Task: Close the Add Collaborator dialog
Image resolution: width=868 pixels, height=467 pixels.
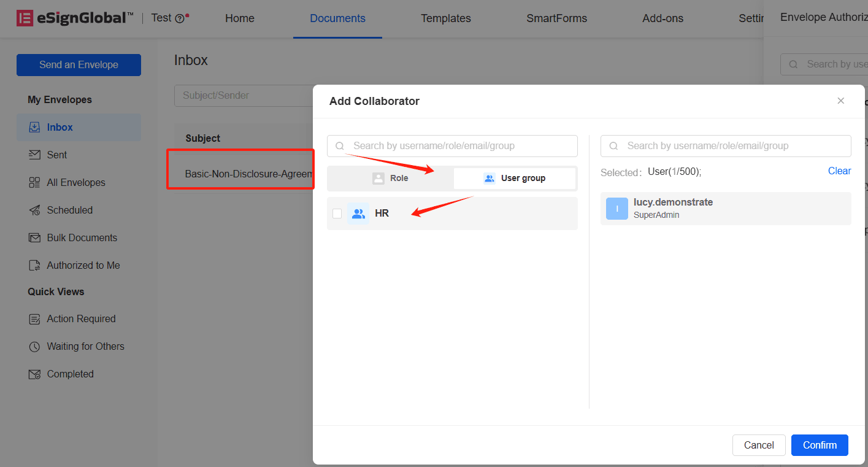Action: (x=841, y=101)
